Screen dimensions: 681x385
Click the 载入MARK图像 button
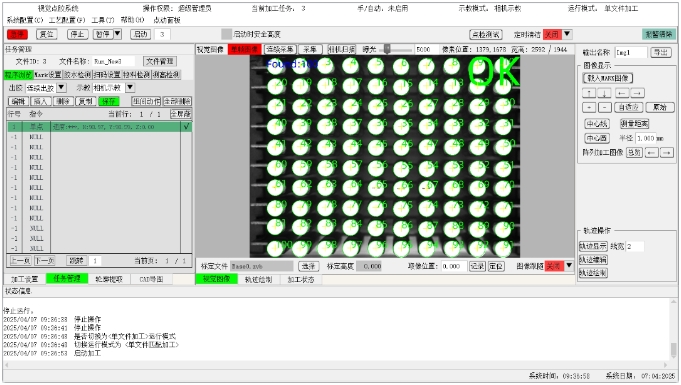608,78
